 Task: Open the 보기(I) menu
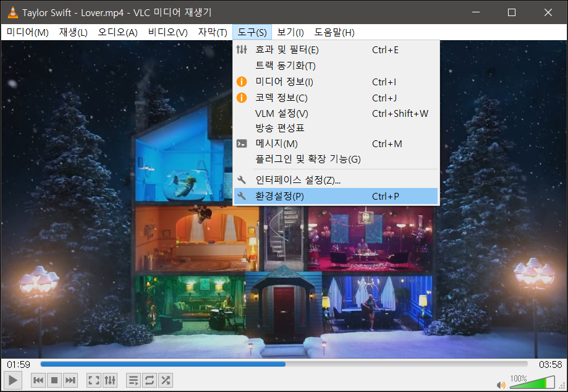[x=290, y=32]
